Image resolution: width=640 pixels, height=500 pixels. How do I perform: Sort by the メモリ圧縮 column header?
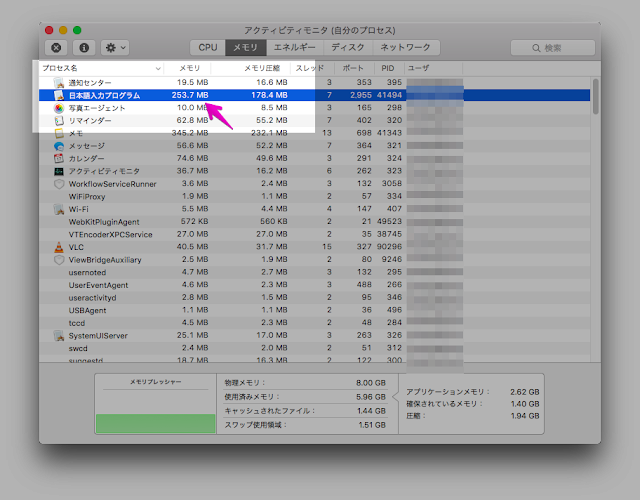coord(262,68)
